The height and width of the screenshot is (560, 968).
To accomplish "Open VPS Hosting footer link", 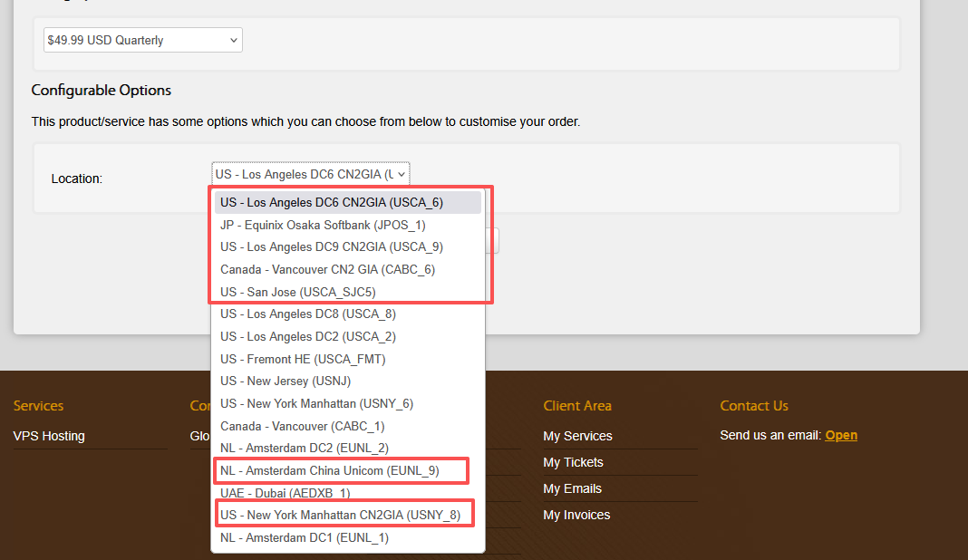I will [49, 436].
